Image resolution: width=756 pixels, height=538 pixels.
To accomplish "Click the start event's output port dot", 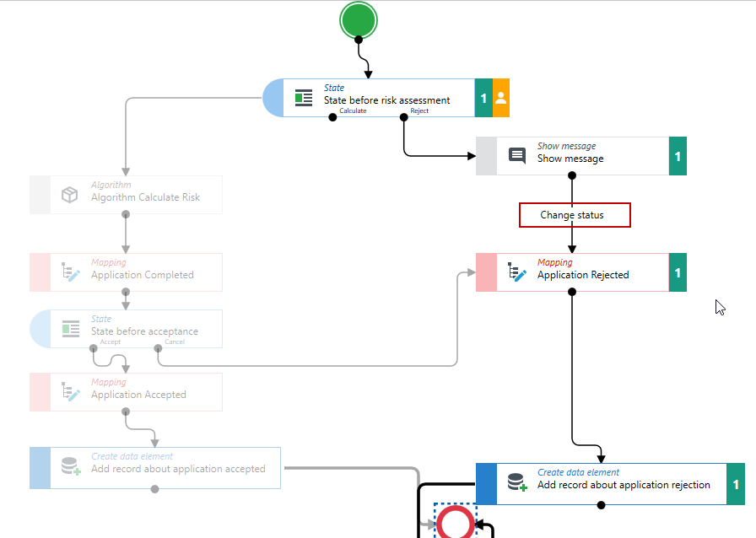I will 359,40.
